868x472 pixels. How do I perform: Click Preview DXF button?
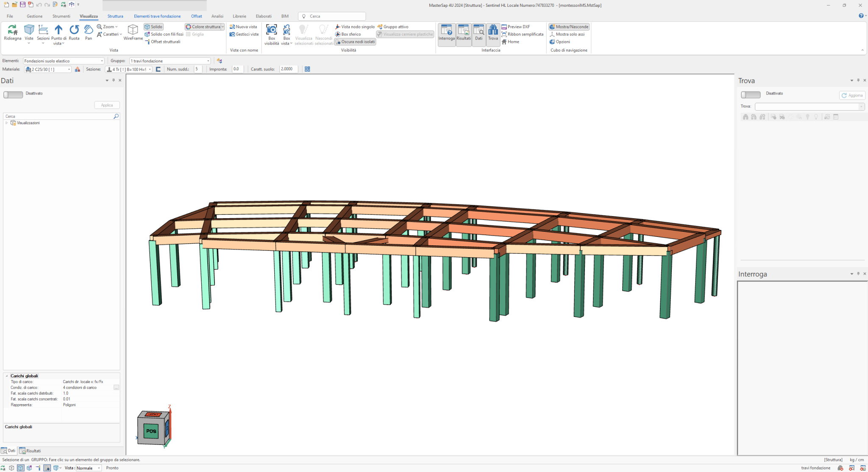coord(515,27)
